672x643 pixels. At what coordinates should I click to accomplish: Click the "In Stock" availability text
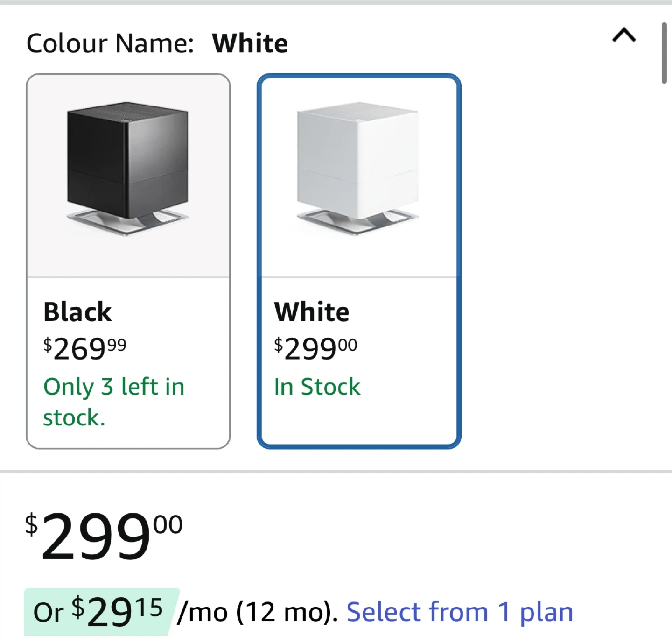(317, 387)
